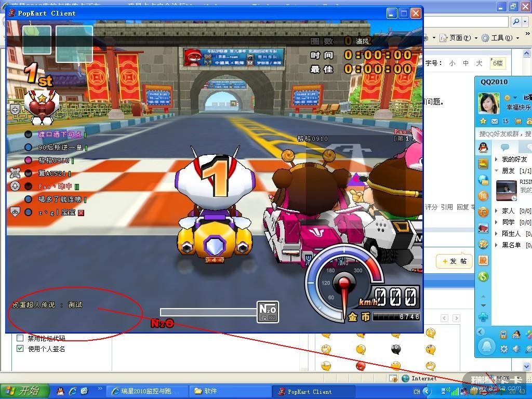This screenshot has height=399, width=532.
Task: Uncheck the 使用个人签名 checkbox
Action: click(x=20, y=349)
